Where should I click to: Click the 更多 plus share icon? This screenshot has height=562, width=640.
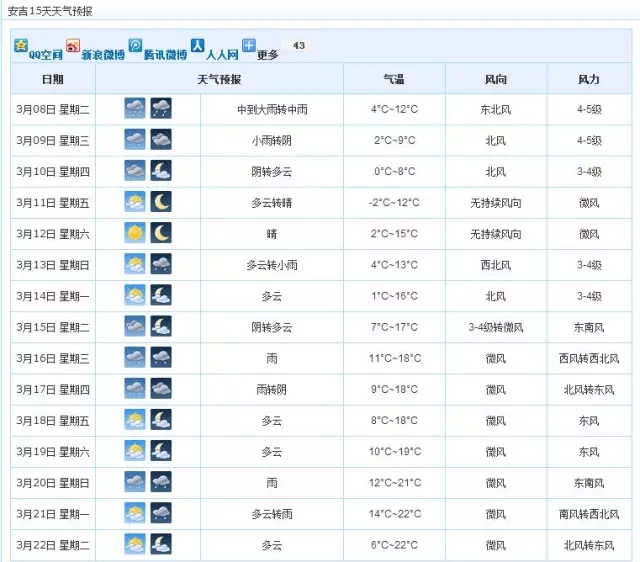pos(249,45)
